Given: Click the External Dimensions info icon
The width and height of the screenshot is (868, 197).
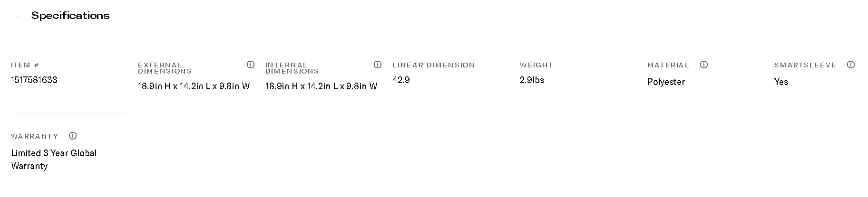Looking at the screenshot, I should (251, 65).
